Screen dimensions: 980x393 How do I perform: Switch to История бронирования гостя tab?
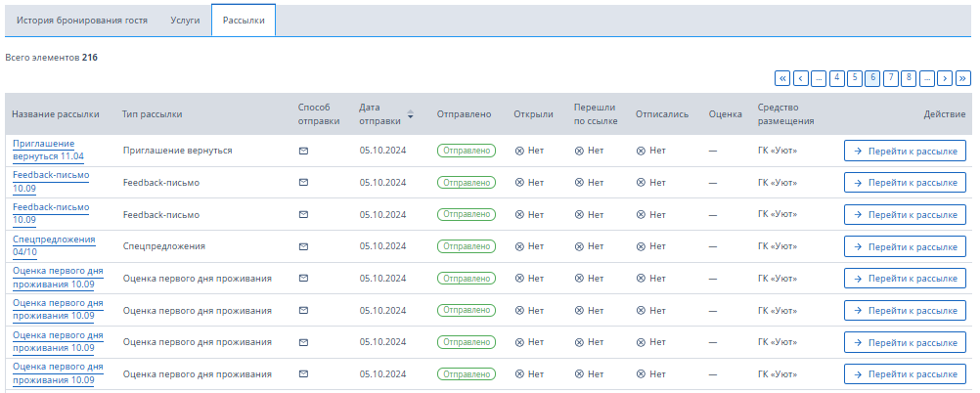tap(82, 20)
